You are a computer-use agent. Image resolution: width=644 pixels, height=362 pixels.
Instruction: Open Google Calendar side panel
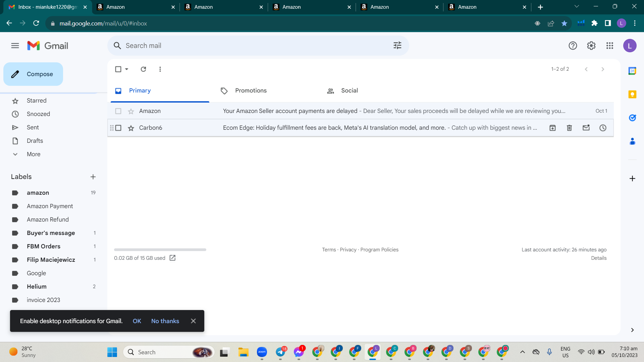click(x=632, y=71)
